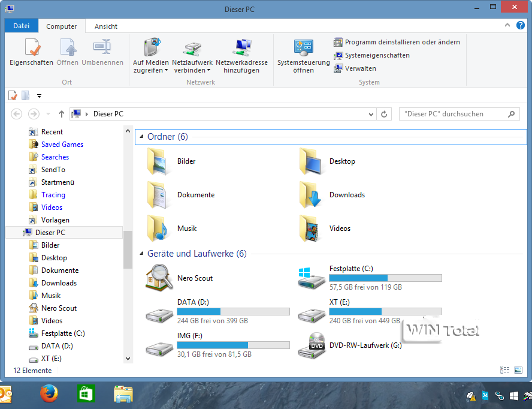Select Startmenü in navigation tree
Viewport: 532px width, 409px height.
(x=52, y=182)
